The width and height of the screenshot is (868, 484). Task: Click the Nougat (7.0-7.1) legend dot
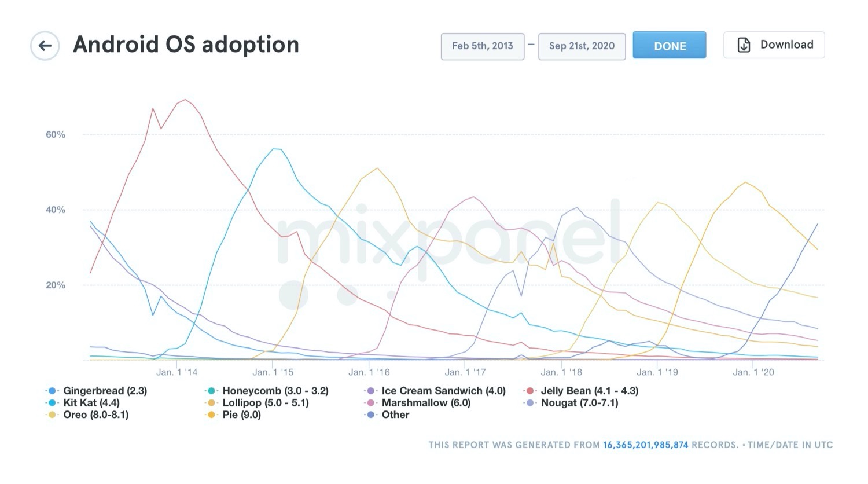(x=530, y=403)
